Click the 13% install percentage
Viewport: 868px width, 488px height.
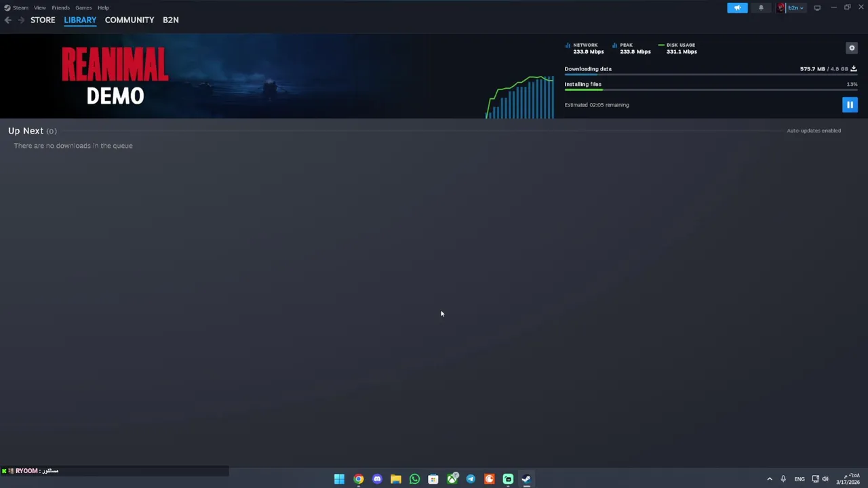click(852, 84)
